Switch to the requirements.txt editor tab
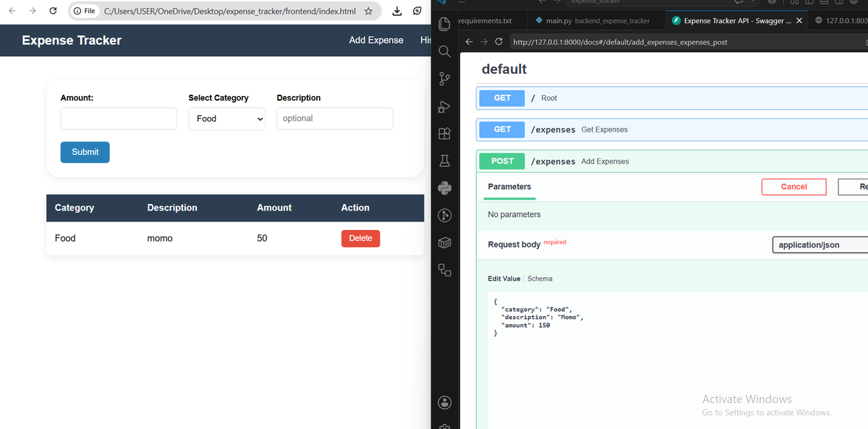This screenshot has height=429, width=868. pyautogui.click(x=485, y=21)
